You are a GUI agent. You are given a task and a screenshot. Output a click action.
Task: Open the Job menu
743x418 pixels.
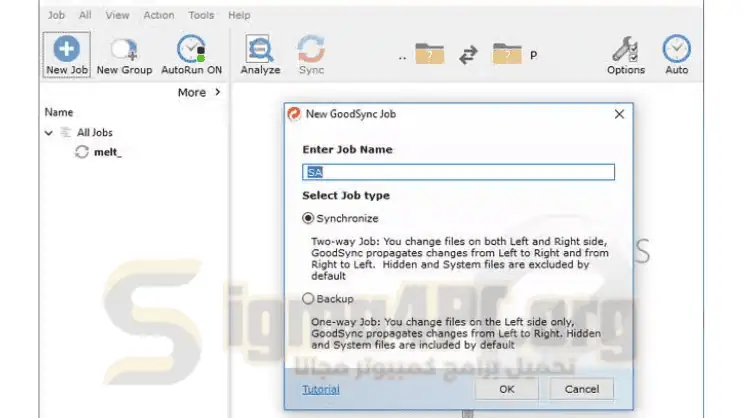tap(56, 15)
